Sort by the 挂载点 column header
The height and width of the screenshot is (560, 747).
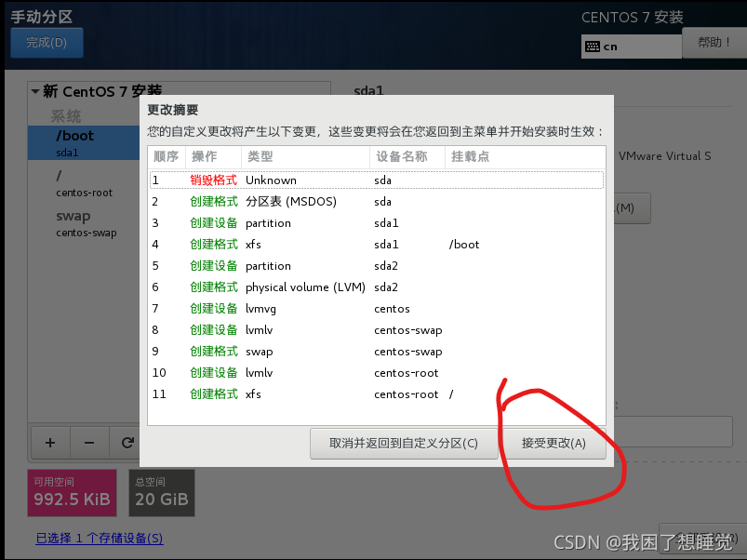(525, 156)
